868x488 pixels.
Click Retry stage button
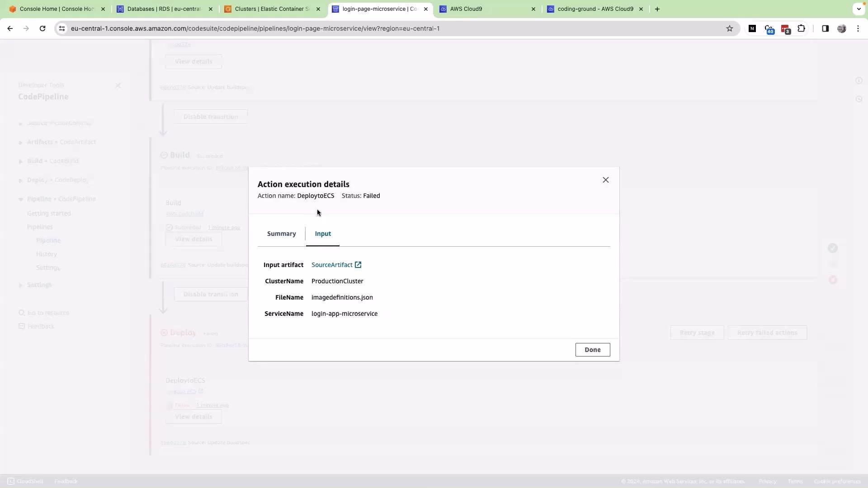click(697, 333)
